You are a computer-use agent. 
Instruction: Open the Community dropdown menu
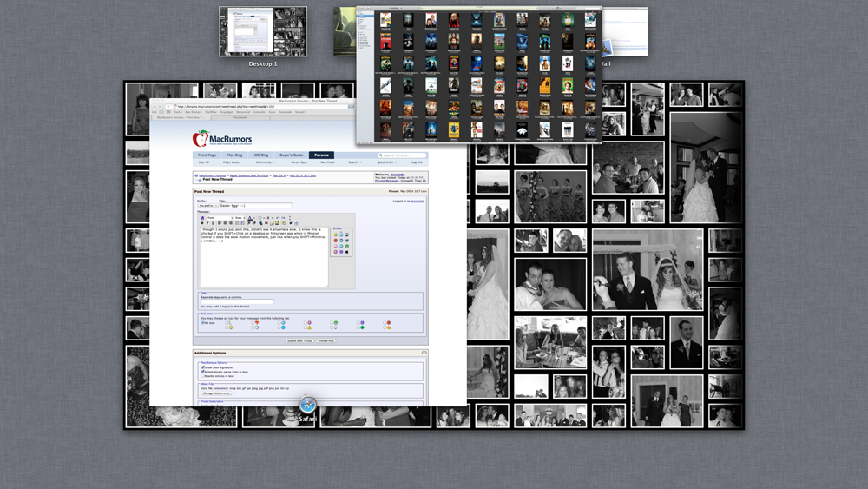point(266,162)
